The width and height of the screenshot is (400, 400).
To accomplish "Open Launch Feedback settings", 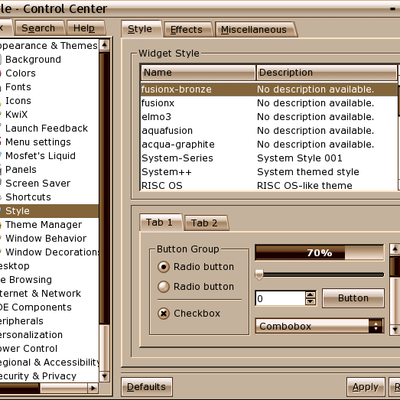I will coord(47,128).
